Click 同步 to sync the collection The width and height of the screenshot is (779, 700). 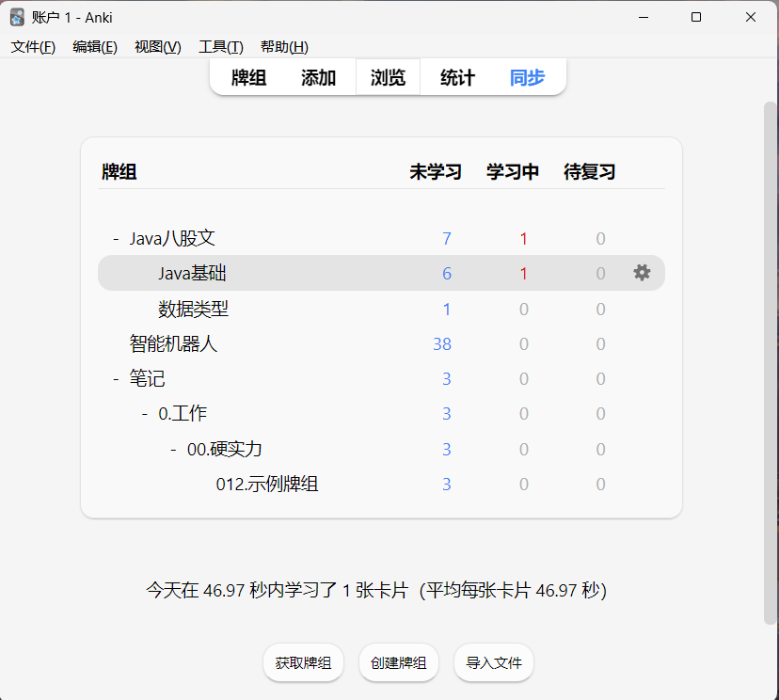pos(527,77)
